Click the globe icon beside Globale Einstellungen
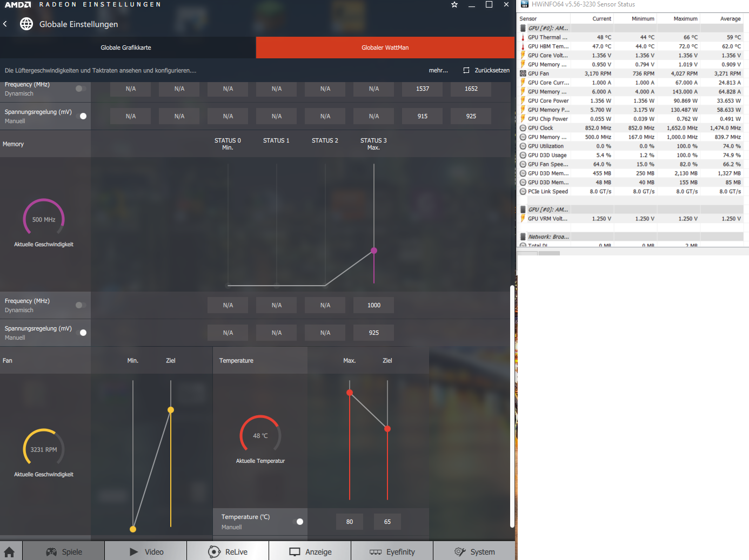 26,24
